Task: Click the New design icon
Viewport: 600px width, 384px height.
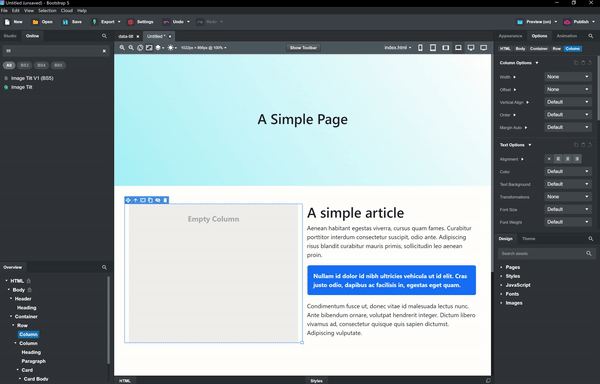Action: (7, 22)
